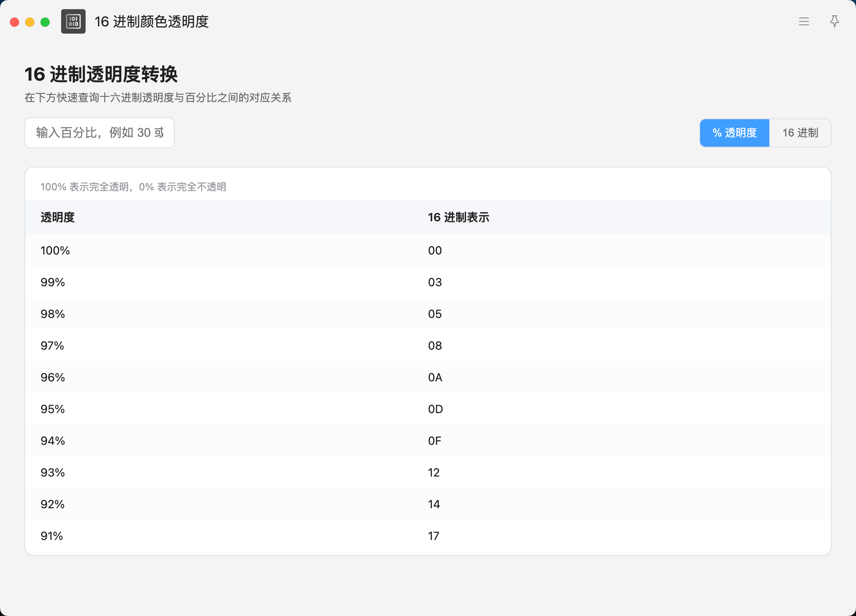Viewport: 856px width, 616px height.
Task: Select the 96% row hex value 0A
Action: click(435, 377)
